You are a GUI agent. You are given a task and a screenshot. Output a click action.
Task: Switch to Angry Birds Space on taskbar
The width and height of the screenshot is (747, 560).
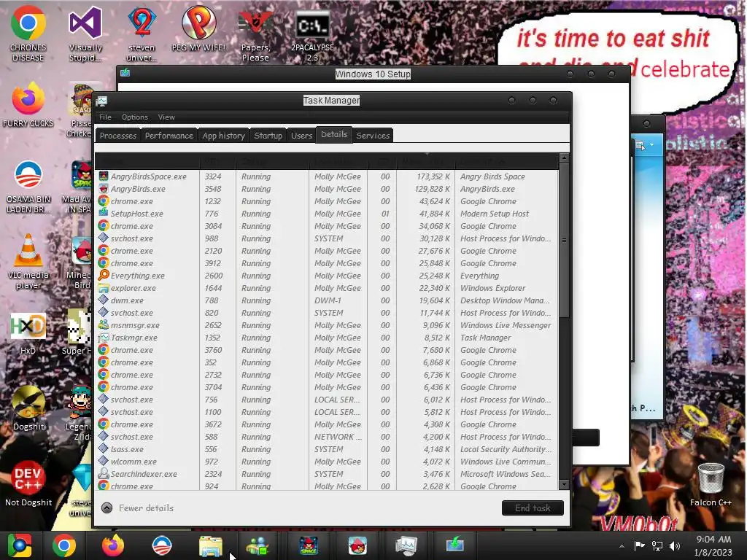click(x=309, y=545)
